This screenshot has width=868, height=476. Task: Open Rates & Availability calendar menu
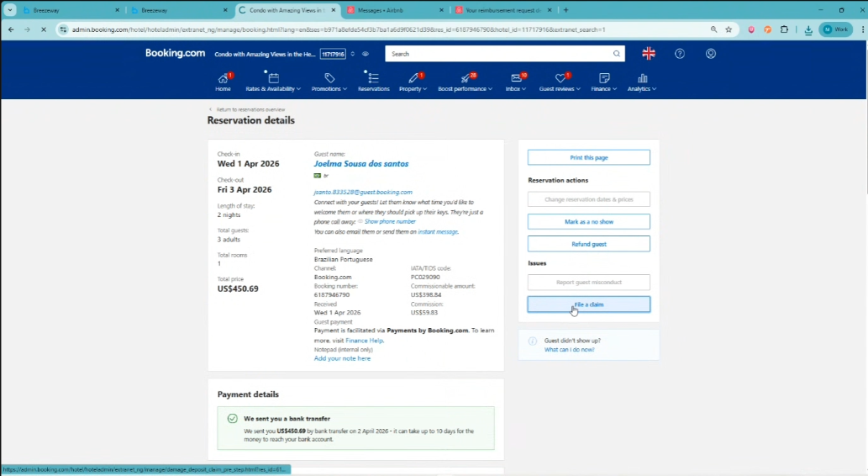273,82
